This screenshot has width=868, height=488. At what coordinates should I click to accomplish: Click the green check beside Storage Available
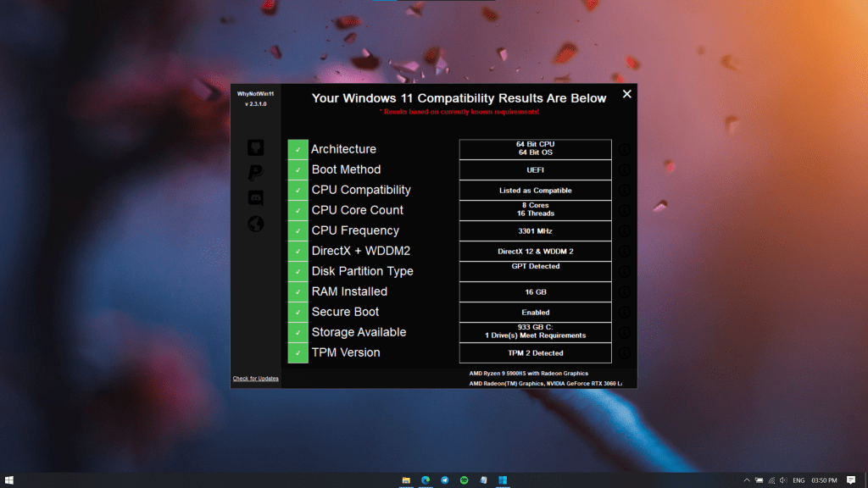pos(298,332)
